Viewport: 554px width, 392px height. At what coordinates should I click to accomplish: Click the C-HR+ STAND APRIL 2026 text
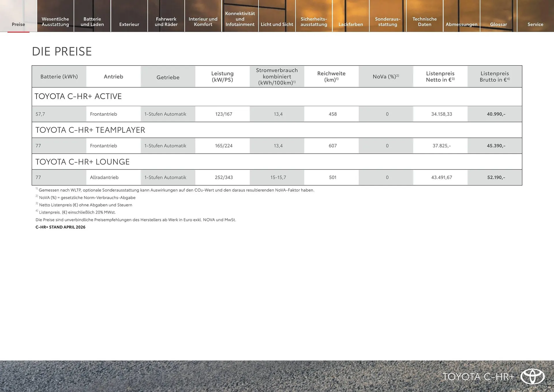point(60,227)
